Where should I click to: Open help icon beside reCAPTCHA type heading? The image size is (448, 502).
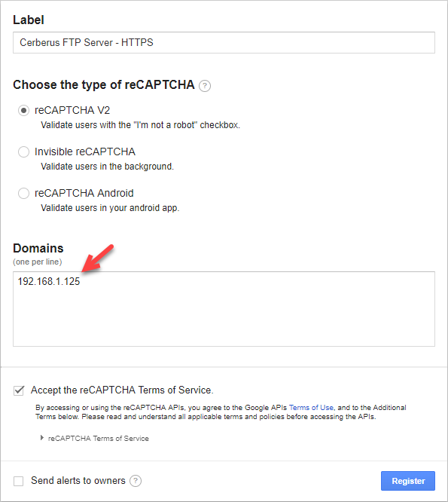(x=205, y=86)
